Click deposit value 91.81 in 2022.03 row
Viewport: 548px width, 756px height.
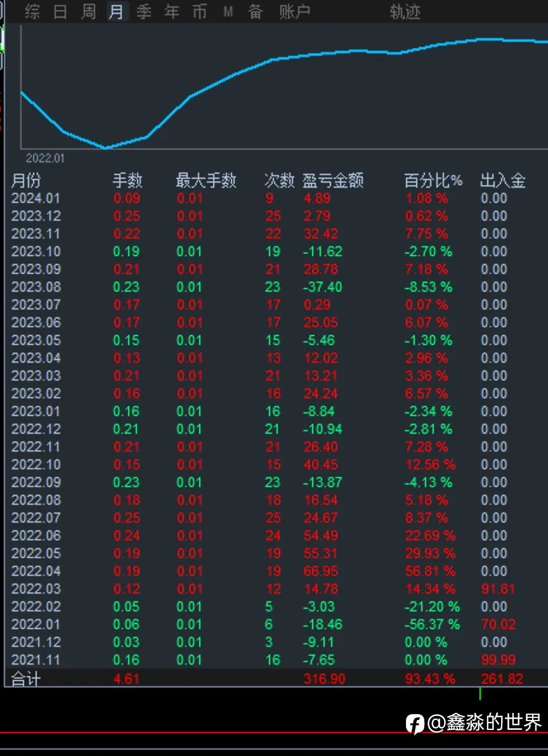point(498,589)
